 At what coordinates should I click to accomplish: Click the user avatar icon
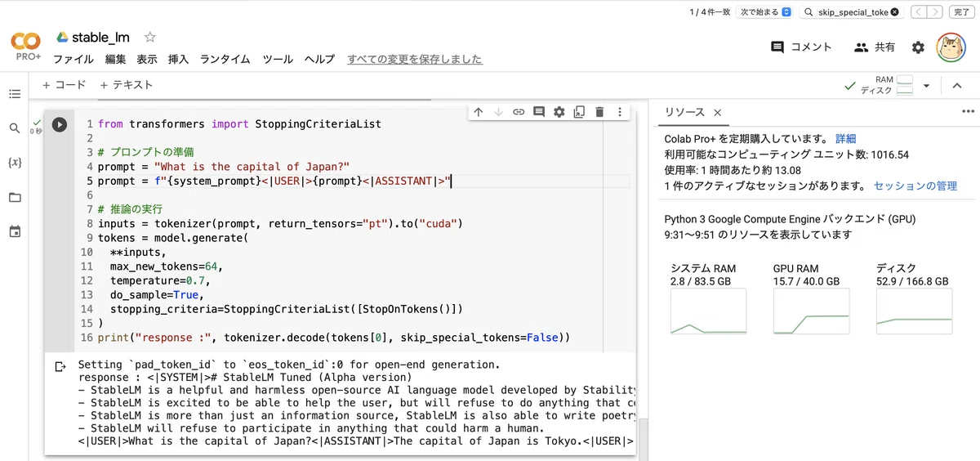(x=951, y=47)
